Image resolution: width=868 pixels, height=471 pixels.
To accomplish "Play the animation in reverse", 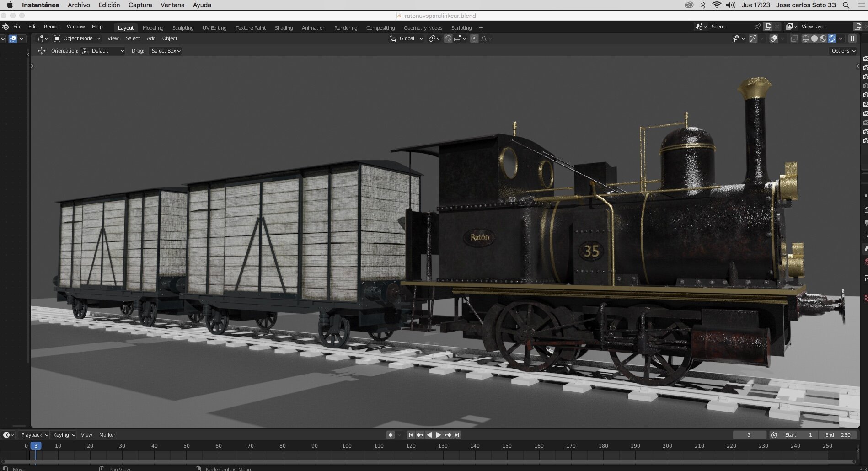I will tap(429, 435).
